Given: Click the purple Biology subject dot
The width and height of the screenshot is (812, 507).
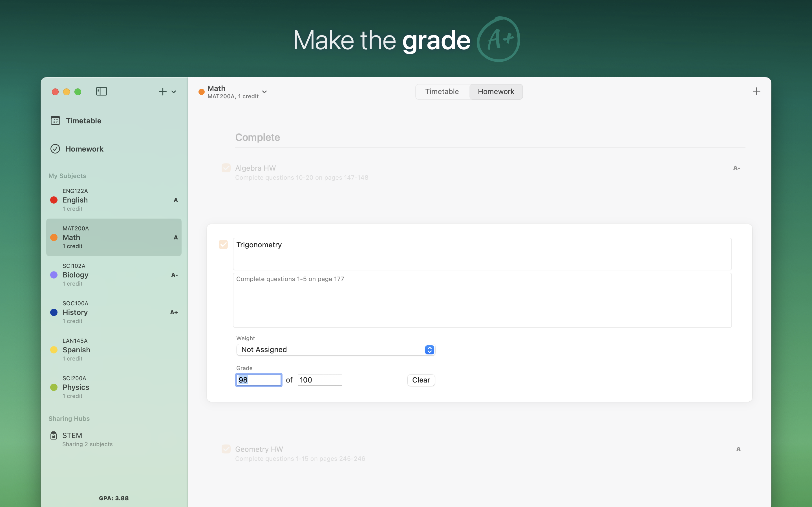Looking at the screenshot, I should 54,275.
